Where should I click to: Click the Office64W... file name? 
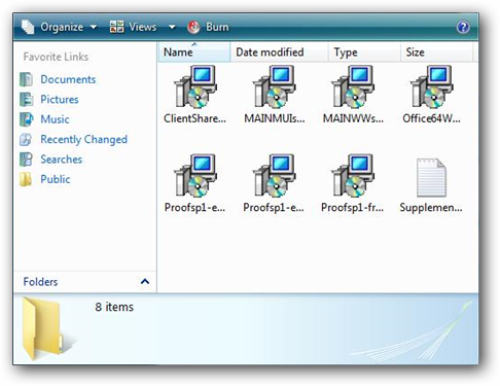click(x=432, y=118)
